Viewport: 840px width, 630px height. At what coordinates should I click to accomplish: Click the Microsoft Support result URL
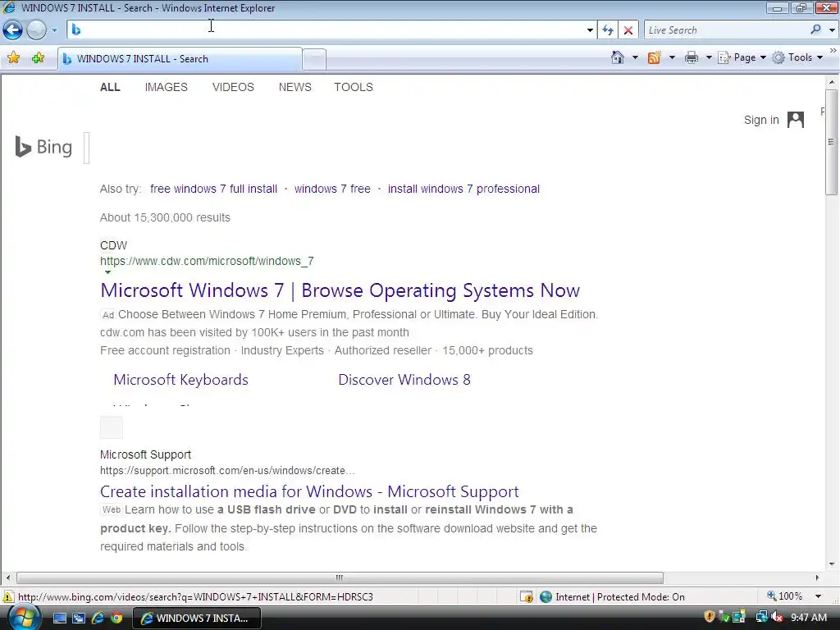pyautogui.click(x=227, y=470)
